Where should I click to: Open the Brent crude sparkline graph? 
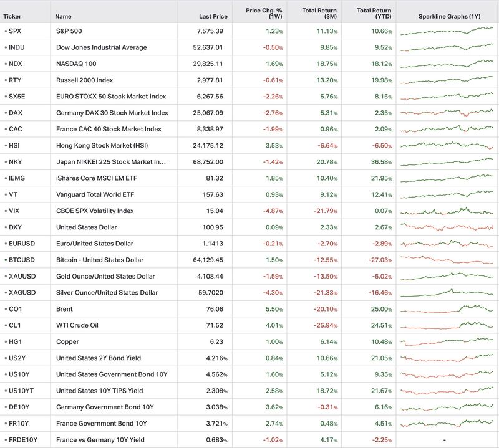click(447, 309)
